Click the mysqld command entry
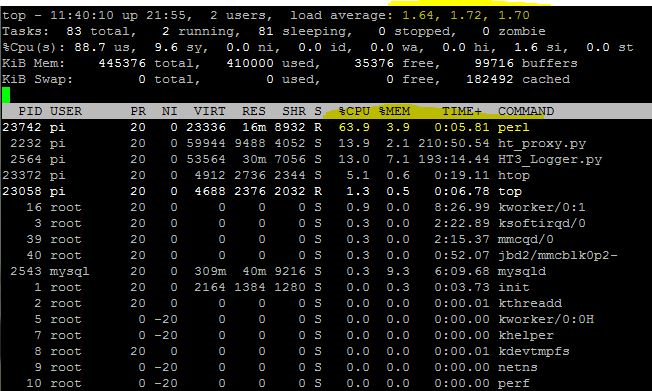Viewport: 652px width, 391px height. pyautogui.click(x=522, y=271)
